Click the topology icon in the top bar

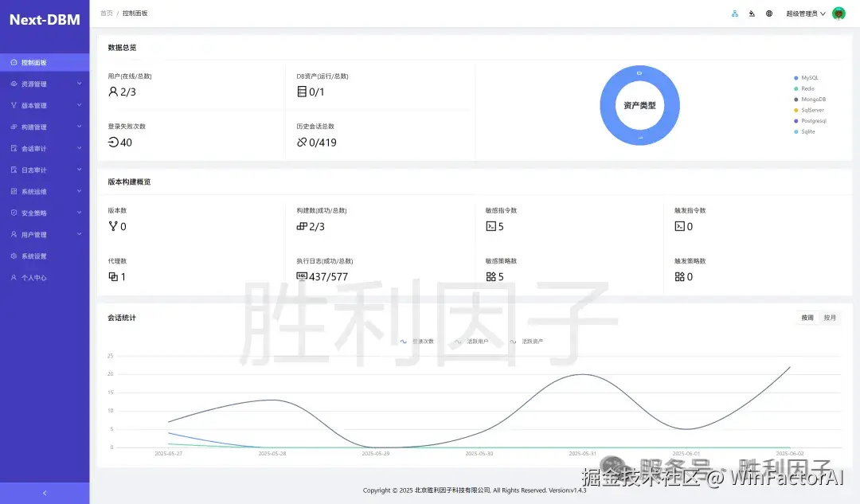[734, 14]
